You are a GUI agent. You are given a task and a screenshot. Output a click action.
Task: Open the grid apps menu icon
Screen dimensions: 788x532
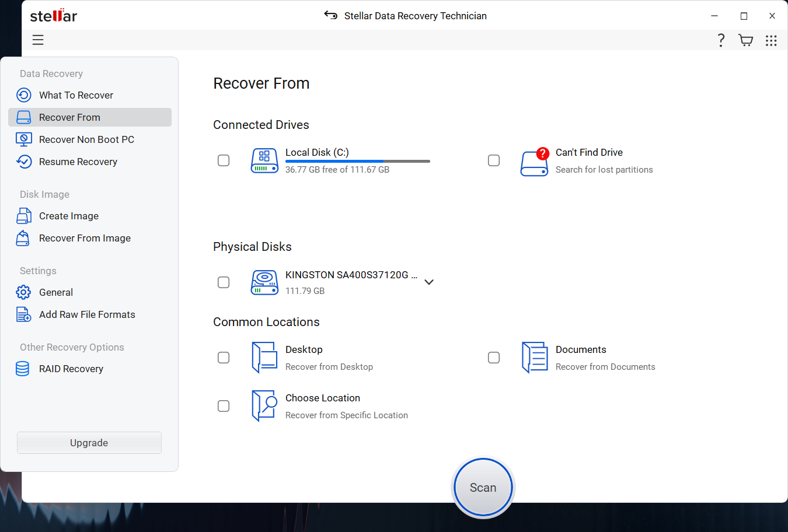pyautogui.click(x=771, y=40)
